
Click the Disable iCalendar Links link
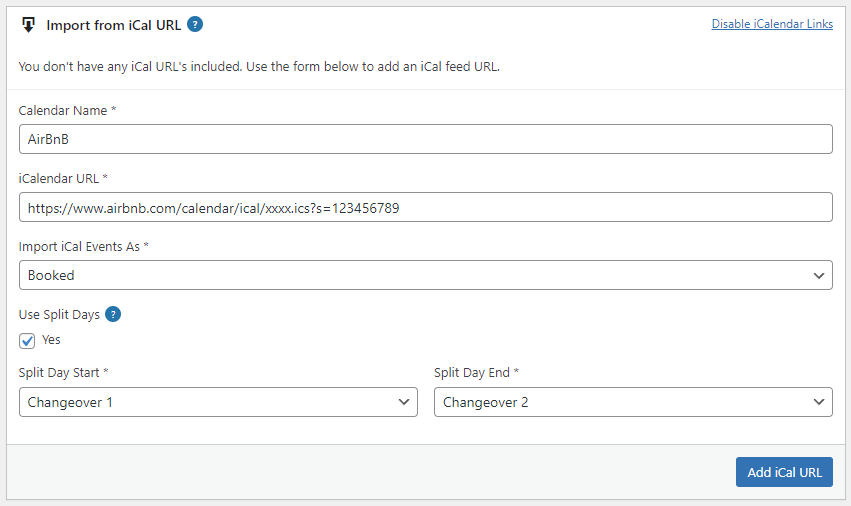click(x=772, y=24)
